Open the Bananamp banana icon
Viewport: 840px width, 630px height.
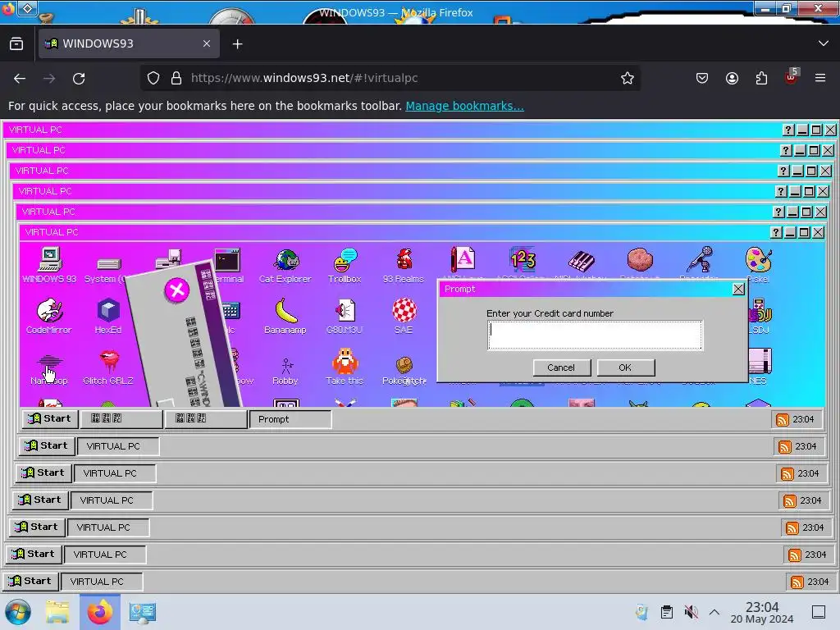[285, 317]
